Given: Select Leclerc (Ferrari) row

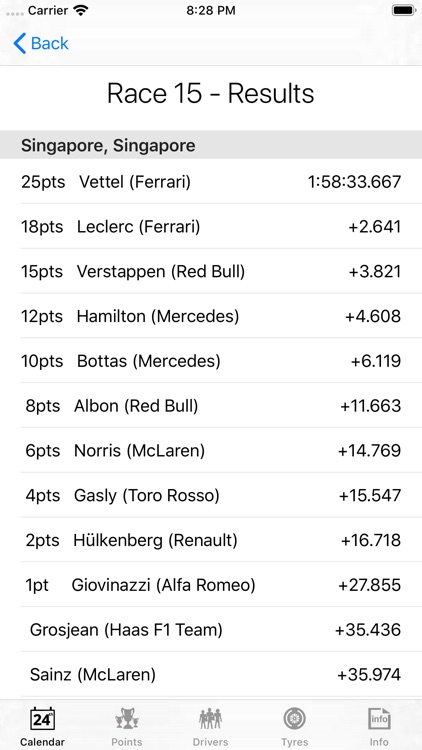Looking at the screenshot, I should coord(211,226).
